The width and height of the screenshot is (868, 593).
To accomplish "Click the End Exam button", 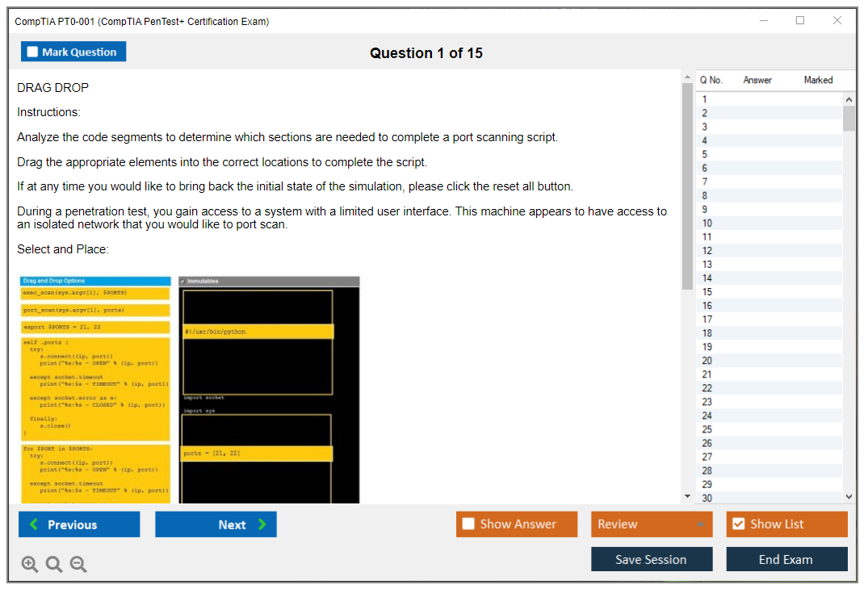I will (786, 559).
